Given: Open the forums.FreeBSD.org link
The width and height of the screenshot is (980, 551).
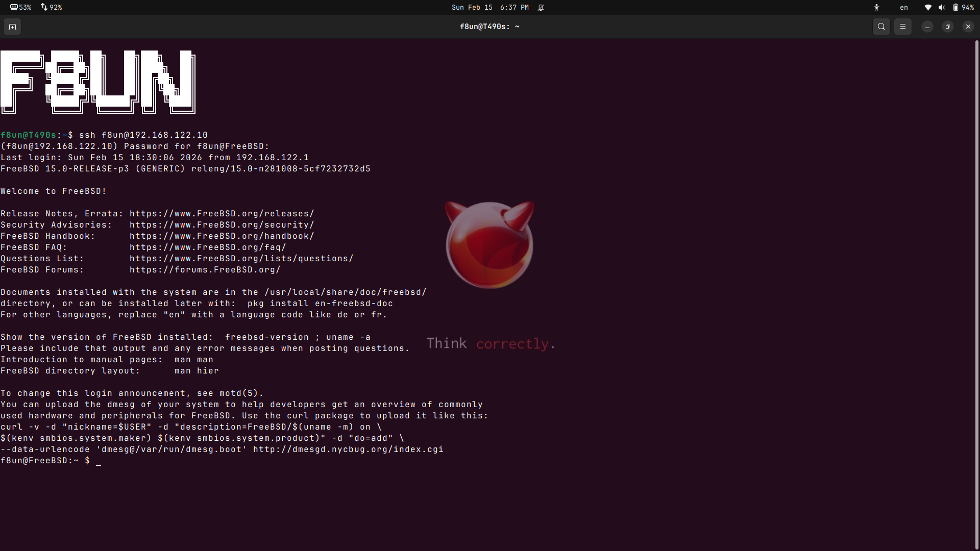Looking at the screenshot, I should tap(205, 270).
